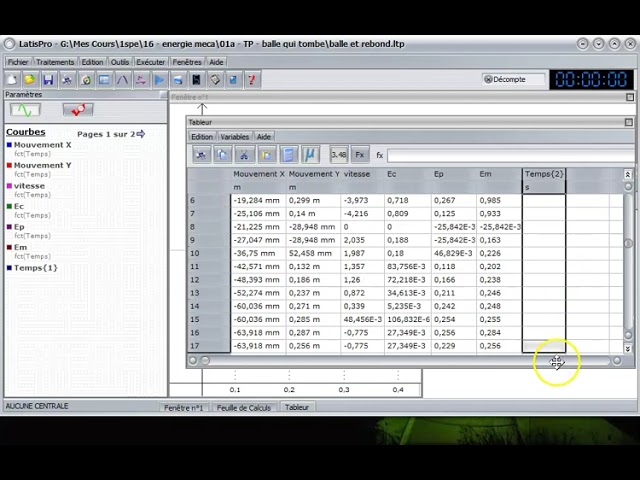Click the scissors cut icon in Tableur
This screenshot has height=480, width=640.
pos(244,155)
